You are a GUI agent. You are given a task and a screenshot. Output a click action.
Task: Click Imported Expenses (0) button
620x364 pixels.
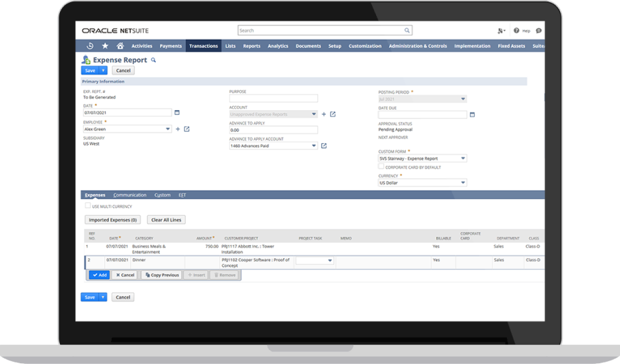113,220
